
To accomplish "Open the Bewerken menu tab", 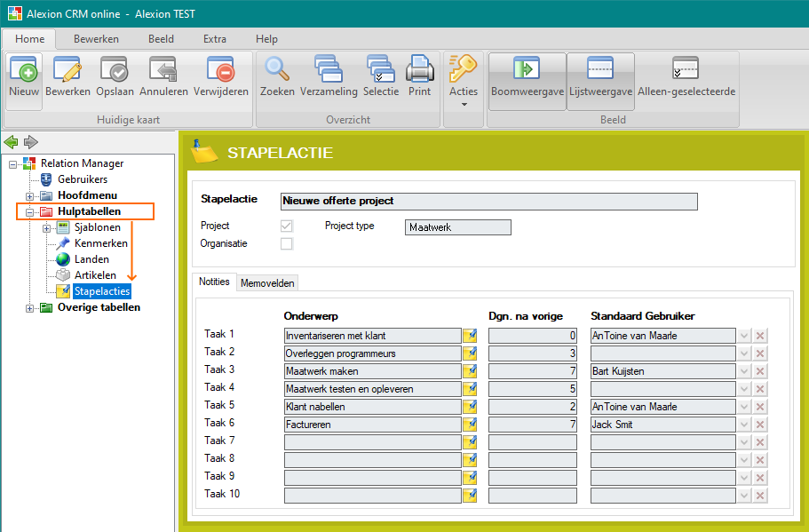I will click(96, 39).
